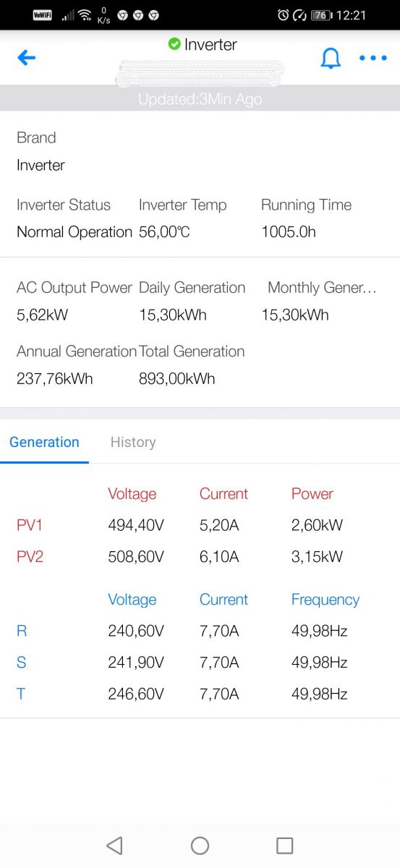The image size is (400, 868).
Task: Tap Android home circle button
Action: click(200, 846)
